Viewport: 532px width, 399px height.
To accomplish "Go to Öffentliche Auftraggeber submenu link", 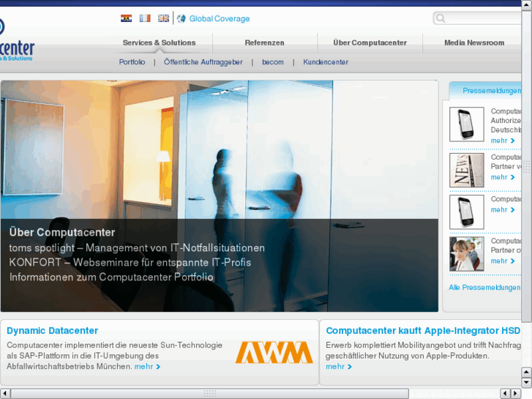I will tap(203, 62).
